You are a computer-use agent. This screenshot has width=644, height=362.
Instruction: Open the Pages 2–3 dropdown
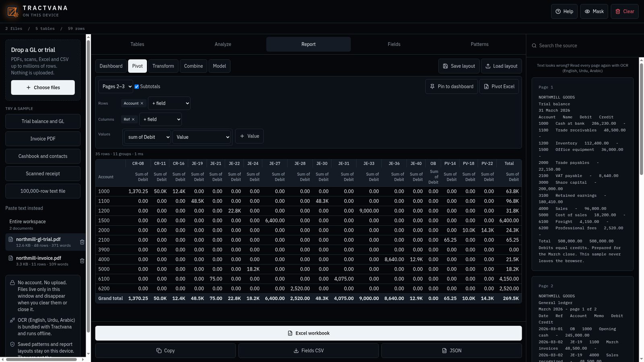point(116,86)
